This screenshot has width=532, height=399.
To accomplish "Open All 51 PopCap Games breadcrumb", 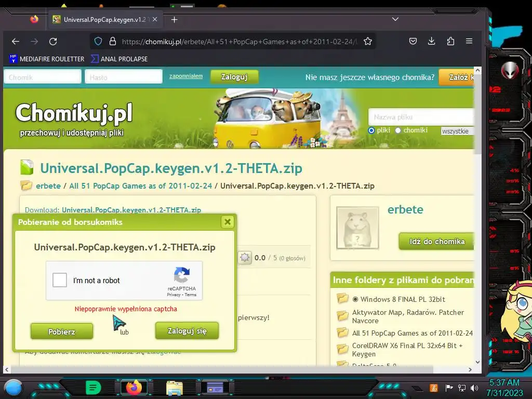I will [140, 186].
